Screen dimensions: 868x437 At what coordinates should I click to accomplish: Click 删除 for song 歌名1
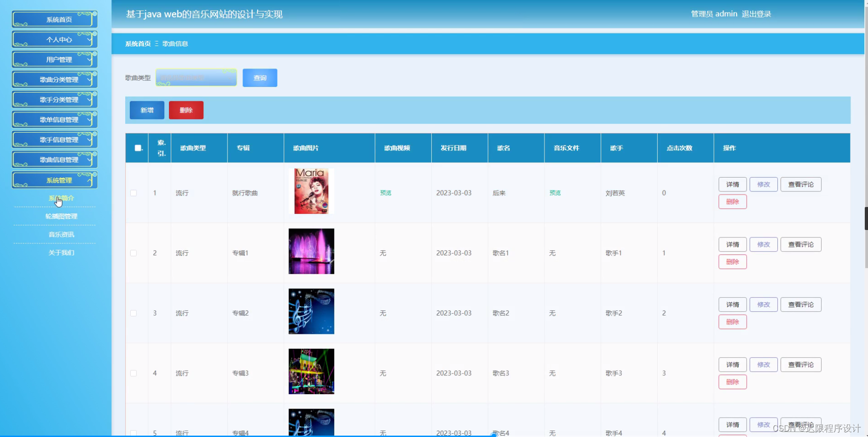click(733, 262)
